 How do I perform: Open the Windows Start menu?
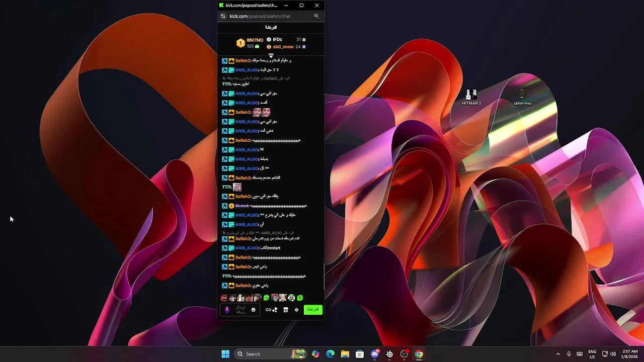tap(225, 354)
